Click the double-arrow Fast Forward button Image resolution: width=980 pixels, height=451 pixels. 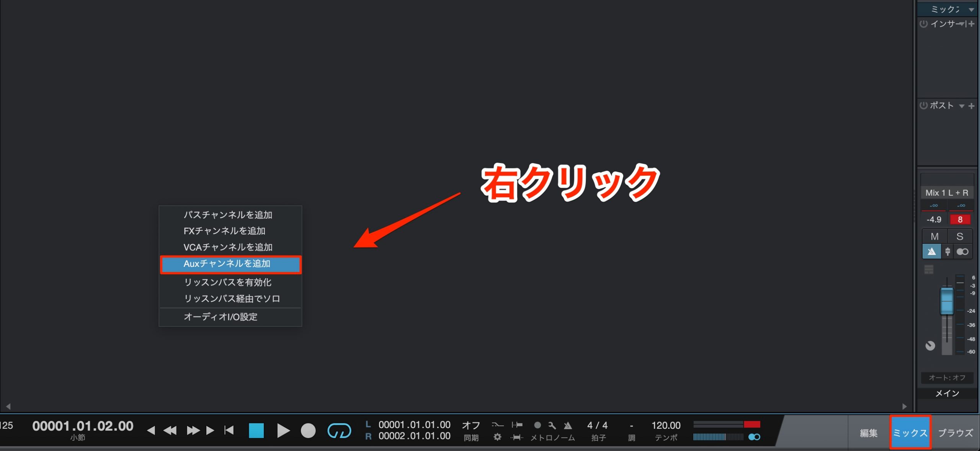[x=193, y=431]
